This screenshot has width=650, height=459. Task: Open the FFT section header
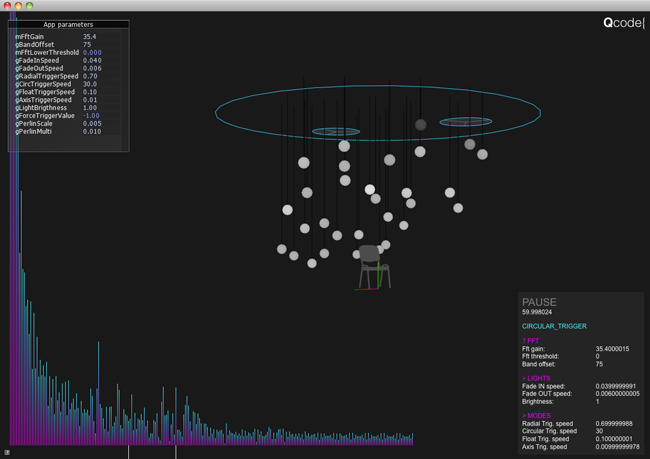click(530, 341)
